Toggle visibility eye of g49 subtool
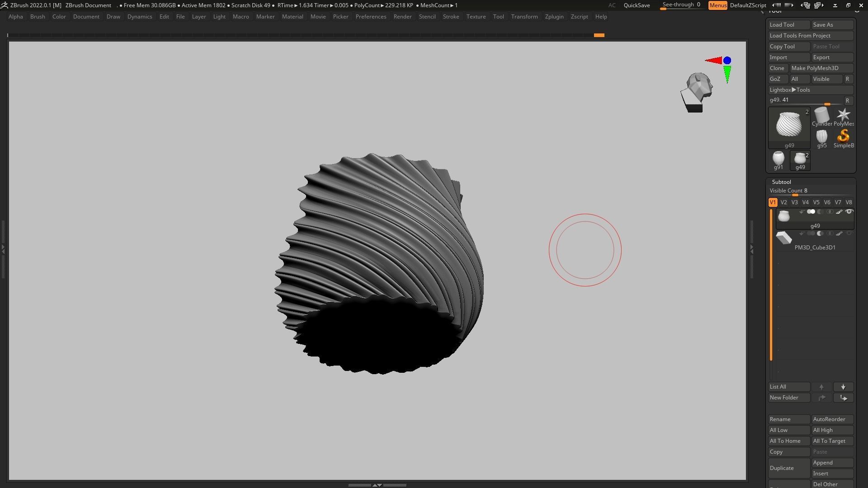 [x=849, y=212]
